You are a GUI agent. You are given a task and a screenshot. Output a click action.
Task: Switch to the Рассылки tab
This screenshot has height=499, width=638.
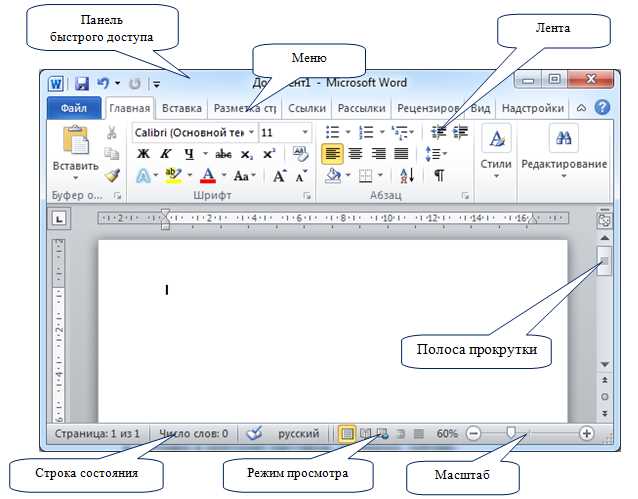tap(361, 108)
